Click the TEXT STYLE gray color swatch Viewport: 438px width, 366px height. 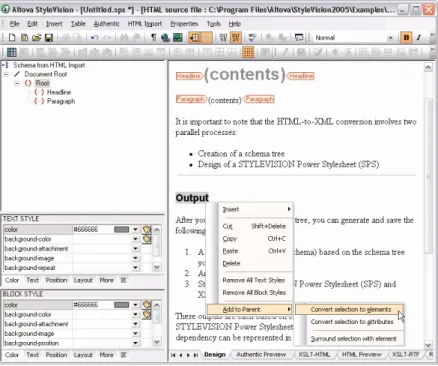pyautogui.click(x=121, y=229)
